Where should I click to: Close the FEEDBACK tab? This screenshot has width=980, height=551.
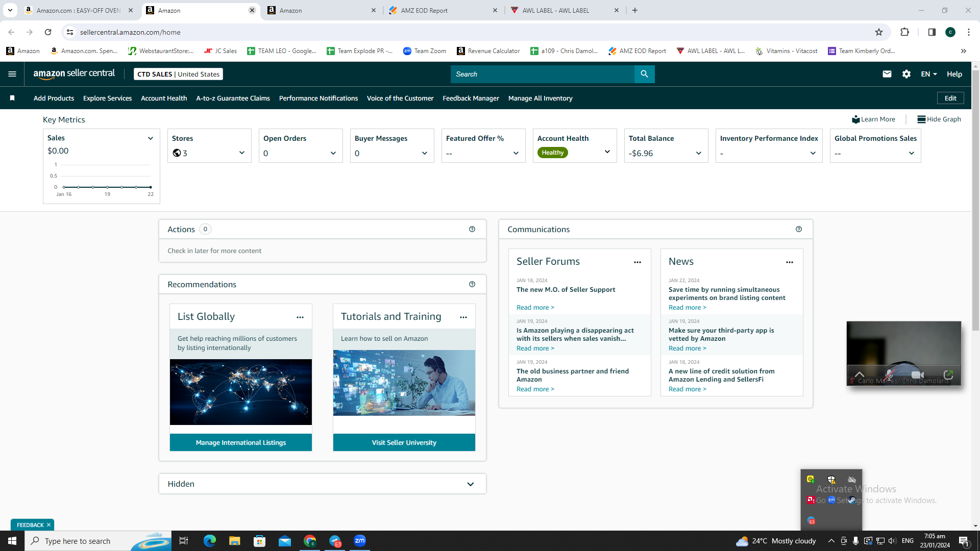pyautogui.click(x=49, y=524)
